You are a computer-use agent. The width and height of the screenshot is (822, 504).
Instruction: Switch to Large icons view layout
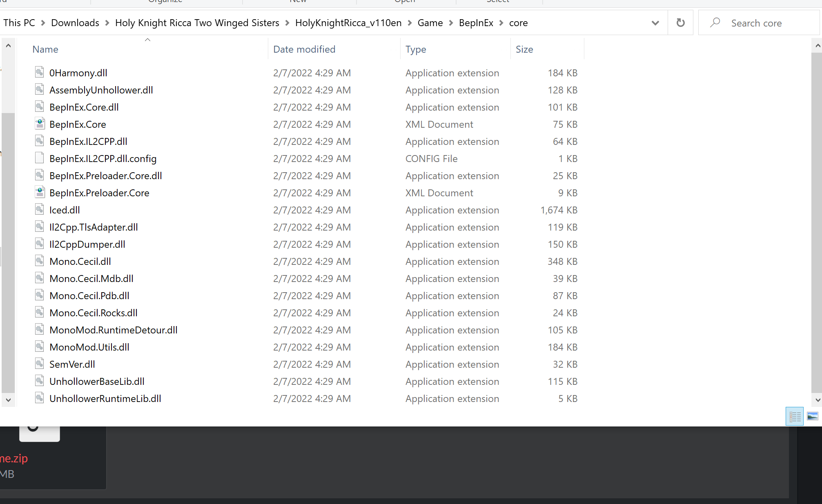(x=813, y=417)
